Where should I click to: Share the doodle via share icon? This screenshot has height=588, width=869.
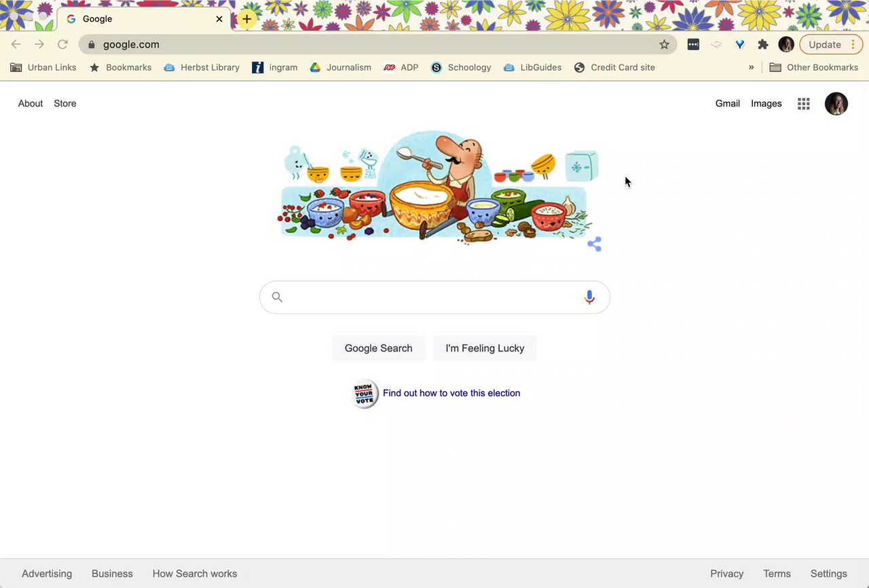coord(594,244)
